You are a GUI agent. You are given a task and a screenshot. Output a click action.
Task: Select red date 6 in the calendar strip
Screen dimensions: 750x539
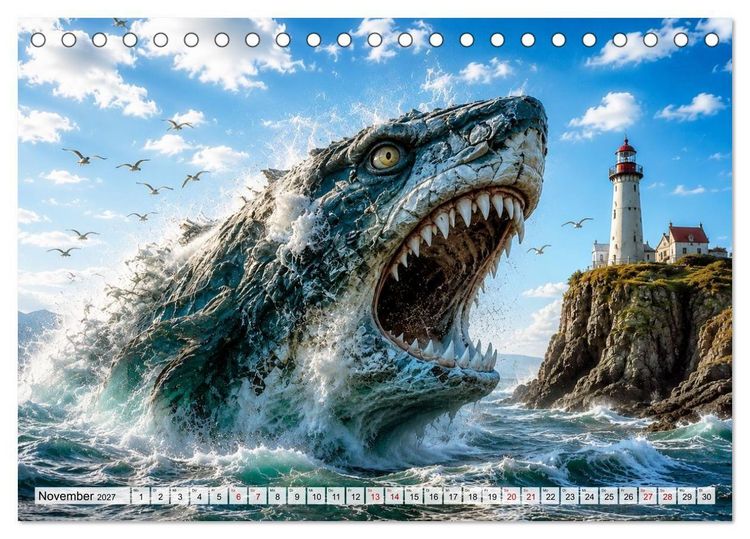pyautogui.click(x=238, y=496)
